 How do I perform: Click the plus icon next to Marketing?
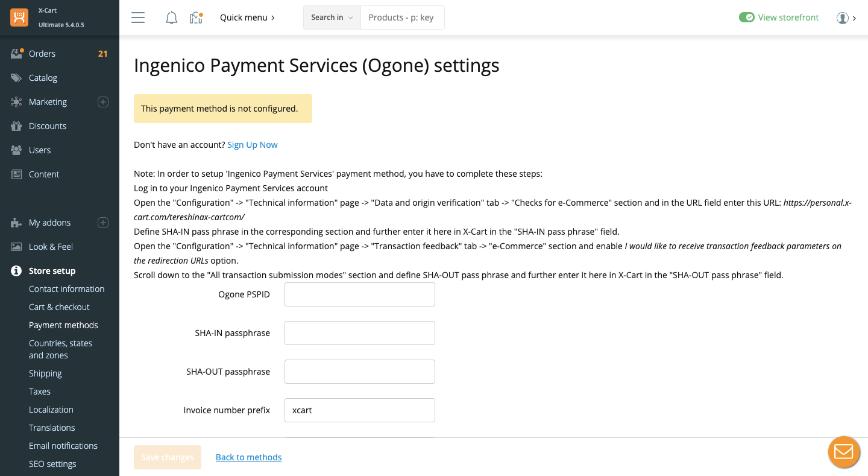[103, 102]
